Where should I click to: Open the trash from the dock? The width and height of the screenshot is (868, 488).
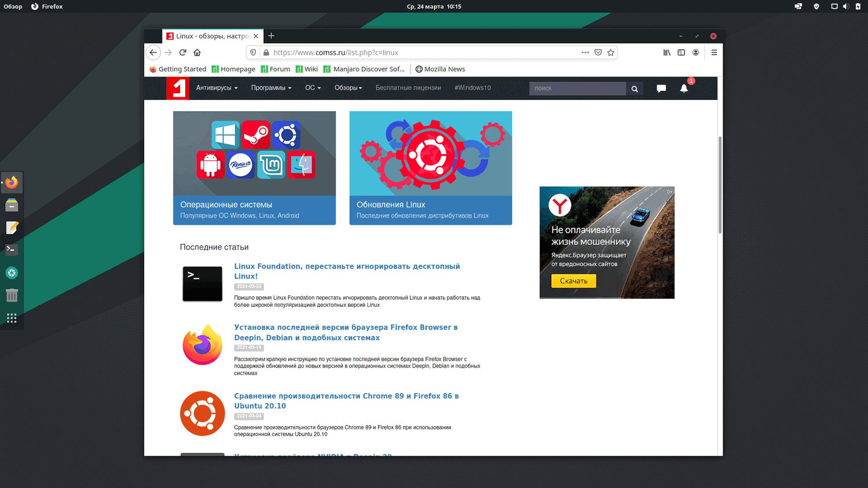click(12, 295)
